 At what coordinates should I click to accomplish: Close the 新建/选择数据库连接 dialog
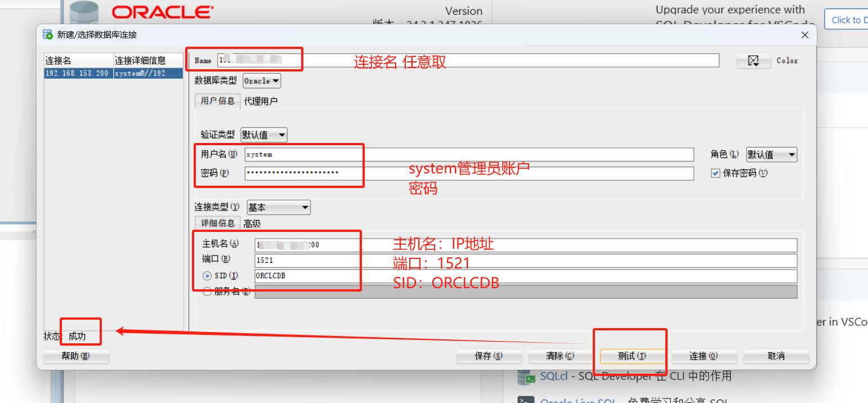tap(804, 35)
